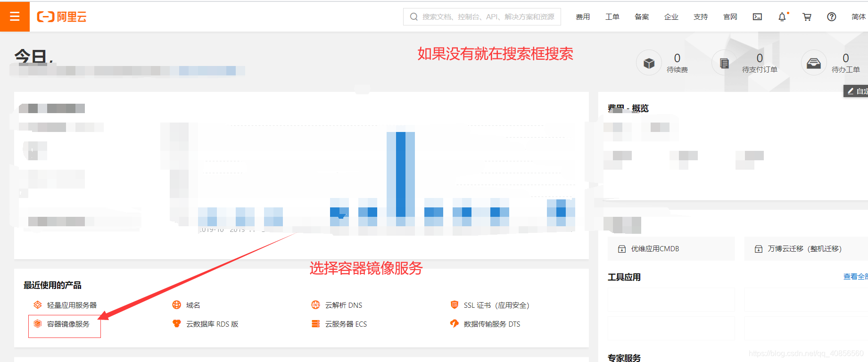868x362 pixels.
Task: Open the 企业 menu
Action: (671, 17)
